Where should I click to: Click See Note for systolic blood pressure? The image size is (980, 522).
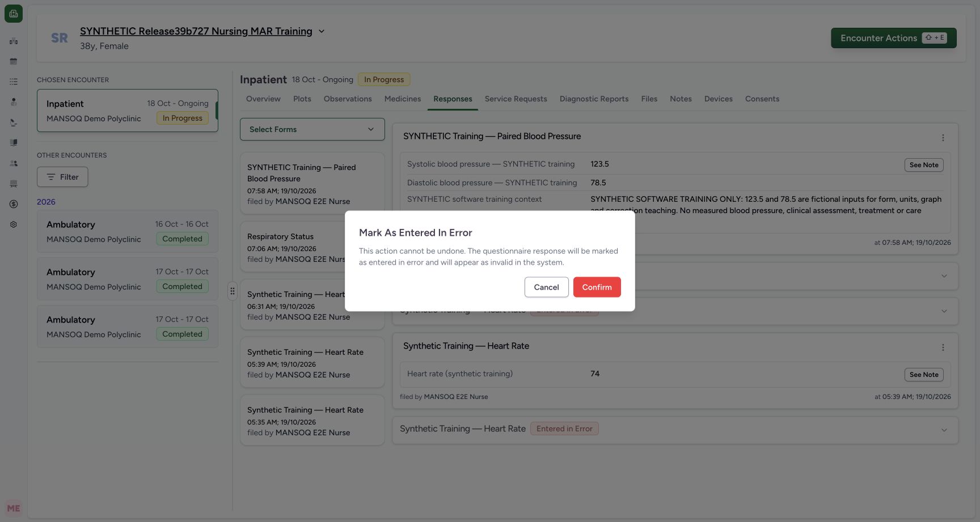924,165
